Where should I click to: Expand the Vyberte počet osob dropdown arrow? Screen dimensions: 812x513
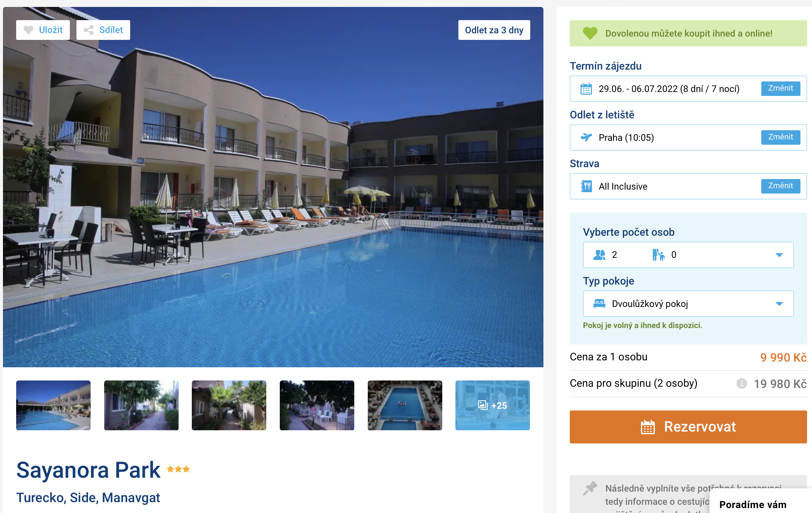pos(779,255)
